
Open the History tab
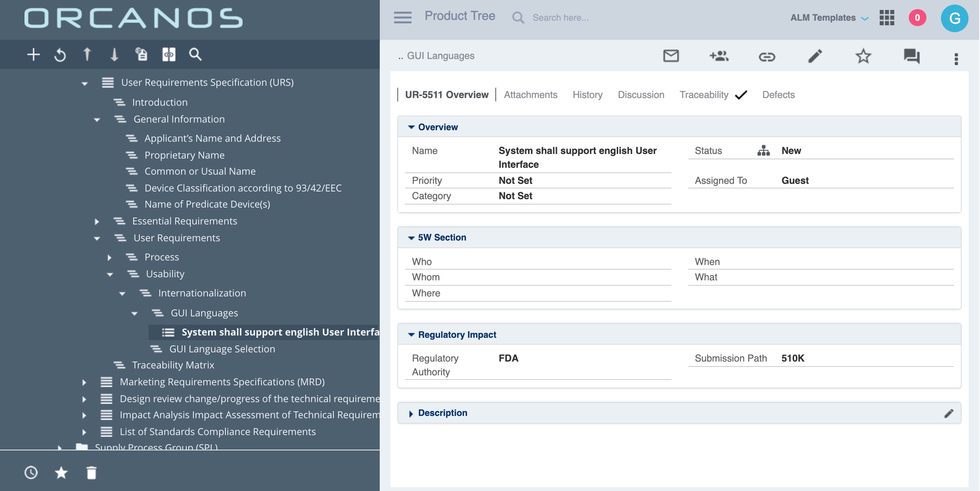587,95
